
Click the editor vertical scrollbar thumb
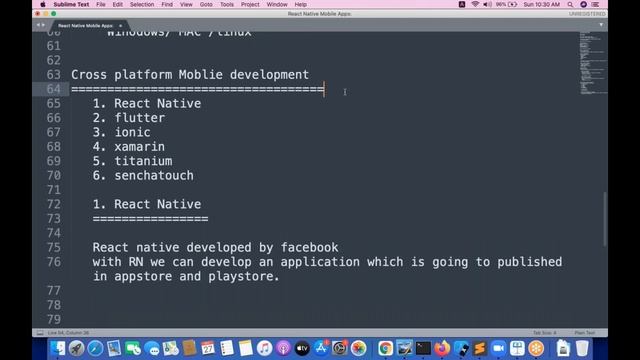[x=605, y=219]
